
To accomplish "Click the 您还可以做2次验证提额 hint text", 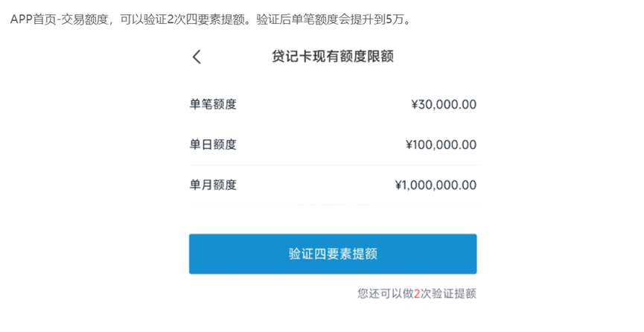I will (417, 293).
